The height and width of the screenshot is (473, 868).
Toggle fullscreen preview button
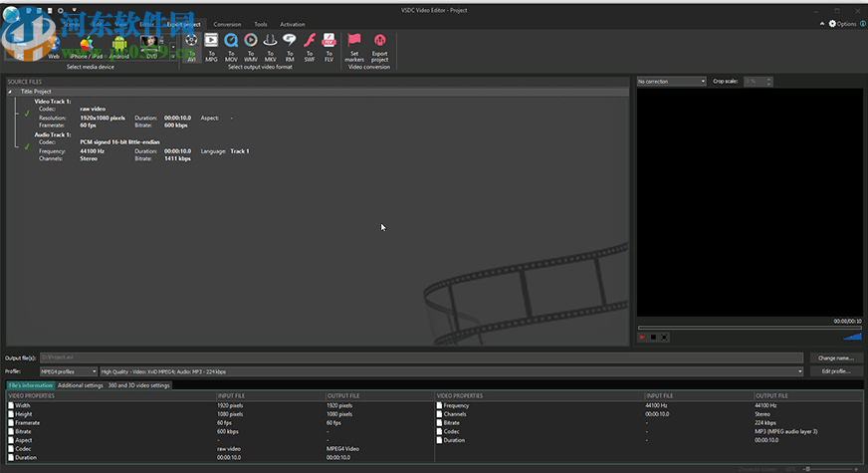click(x=664, y=337)
